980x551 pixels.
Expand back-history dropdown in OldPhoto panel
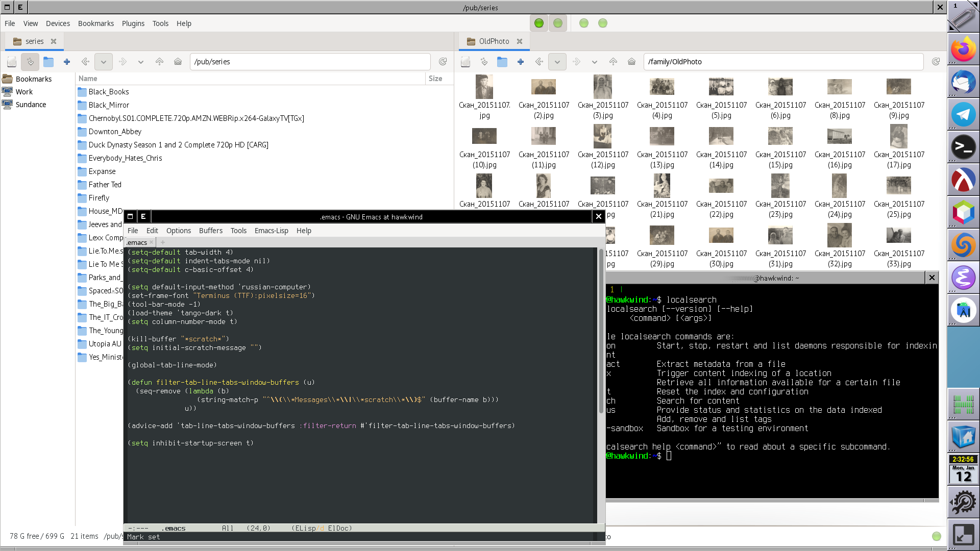pos(557,62)
